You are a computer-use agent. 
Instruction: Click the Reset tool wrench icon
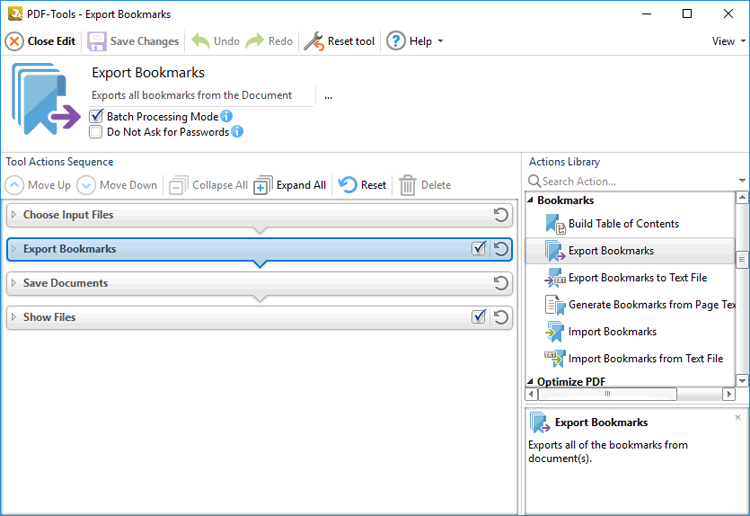pyautogui.click(x=314, y=42)
